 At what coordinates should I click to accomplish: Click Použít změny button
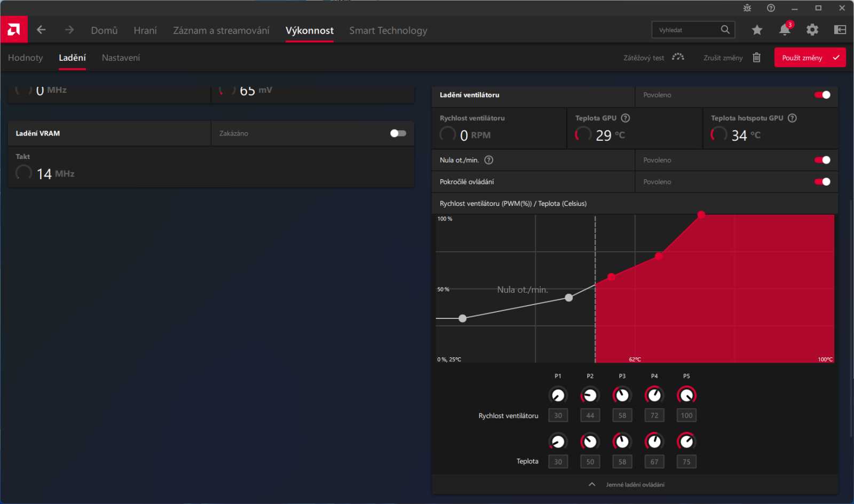pyautogui.click(x=810, y=58)
